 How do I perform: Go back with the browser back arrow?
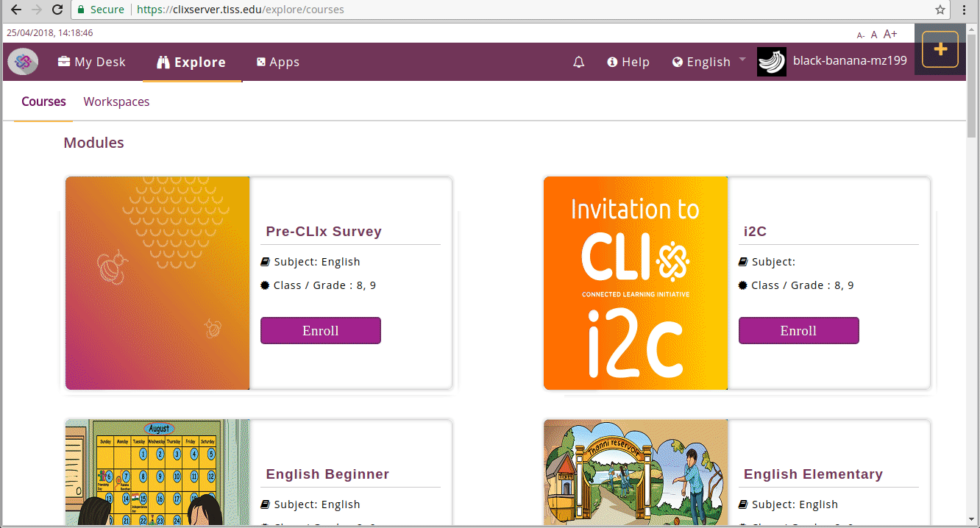click(x=15, y=10)
